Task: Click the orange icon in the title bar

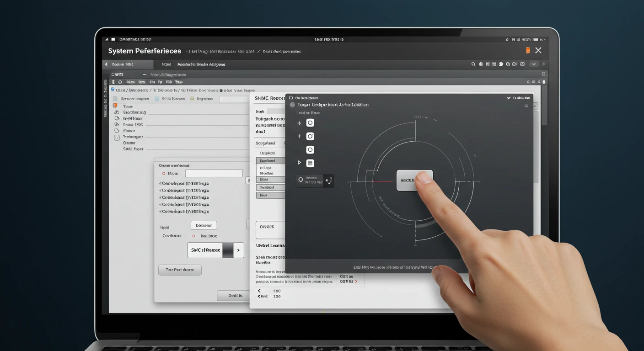Action: (528, 51)
